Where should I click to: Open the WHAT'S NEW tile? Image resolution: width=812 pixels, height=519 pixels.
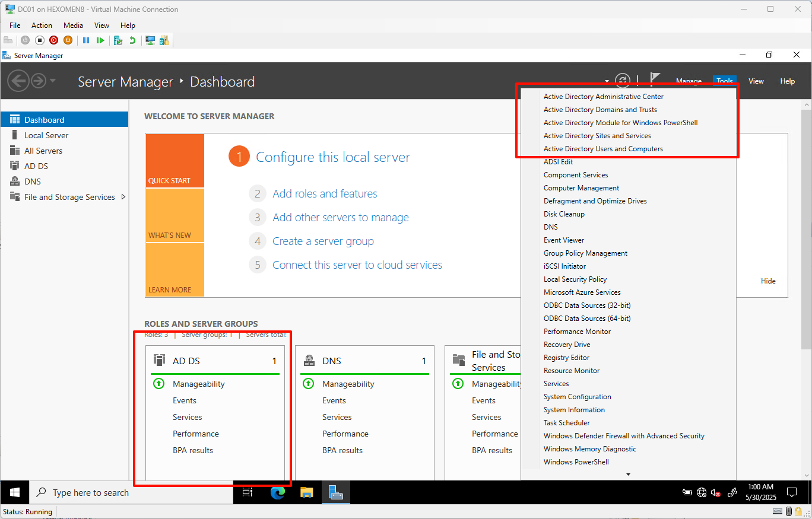[175, 215]
